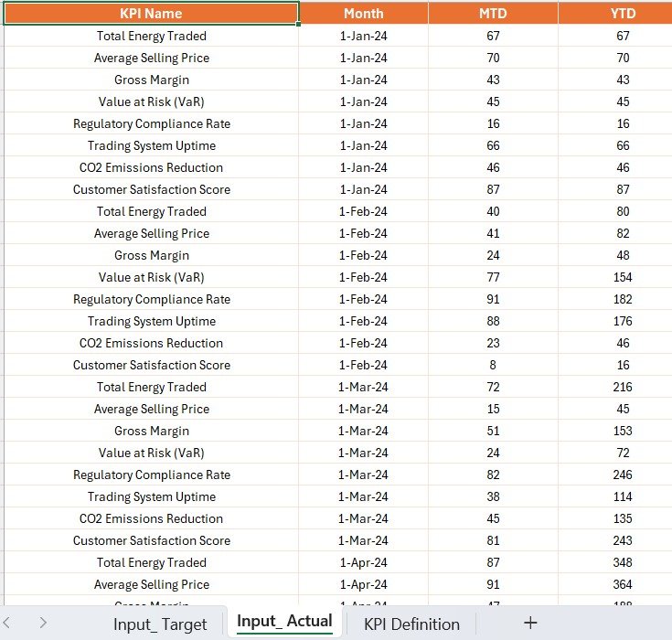Select the MTD cell containing 8
Image resolution: width=672 pixels, height=640 pixels.
tap(493, 365)
